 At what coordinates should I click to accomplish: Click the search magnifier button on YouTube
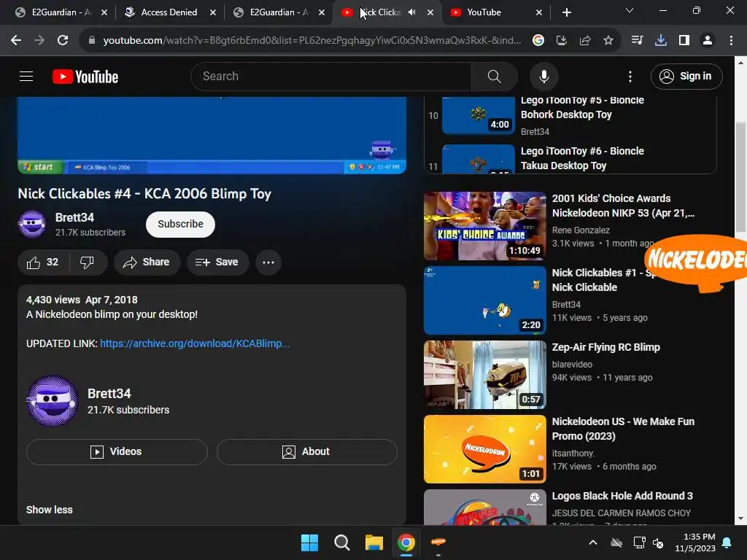click(x=494, y=76)
